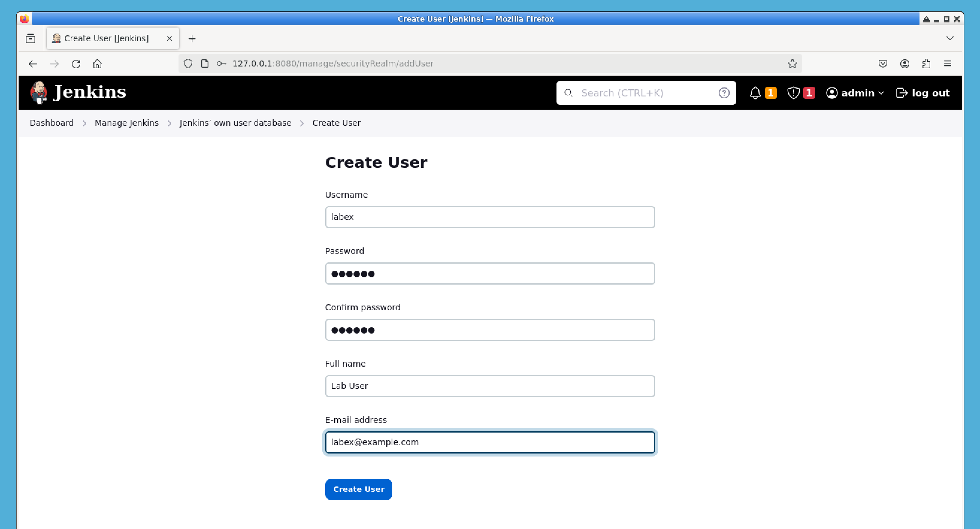This screenshot has width=980, height=529.
Task: Open Jenkins' own user database breadcrumb
Action: [x=235, y=123]
